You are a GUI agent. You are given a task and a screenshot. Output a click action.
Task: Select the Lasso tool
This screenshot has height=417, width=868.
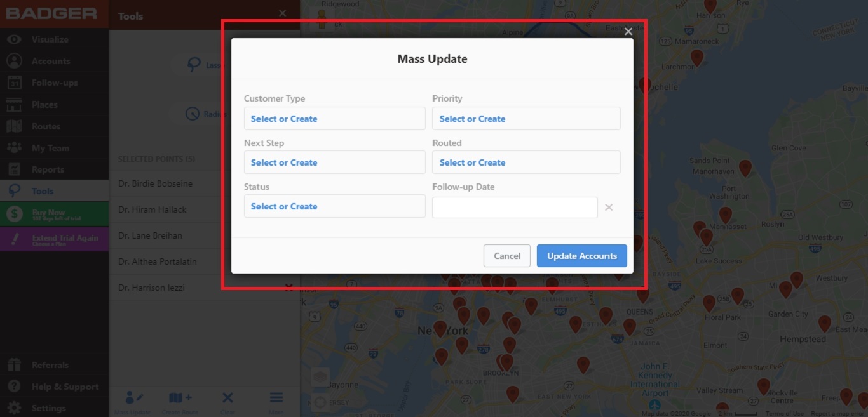click(x=205, y=65)
